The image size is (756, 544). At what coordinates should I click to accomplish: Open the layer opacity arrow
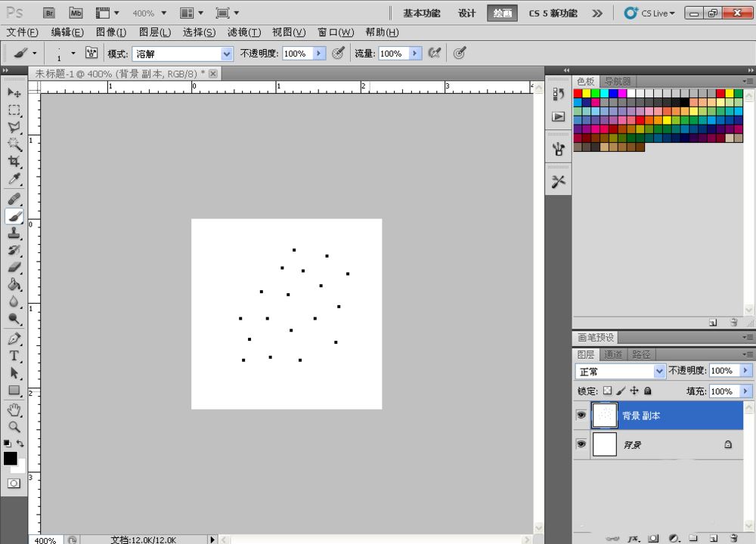(x=745, y=370)
